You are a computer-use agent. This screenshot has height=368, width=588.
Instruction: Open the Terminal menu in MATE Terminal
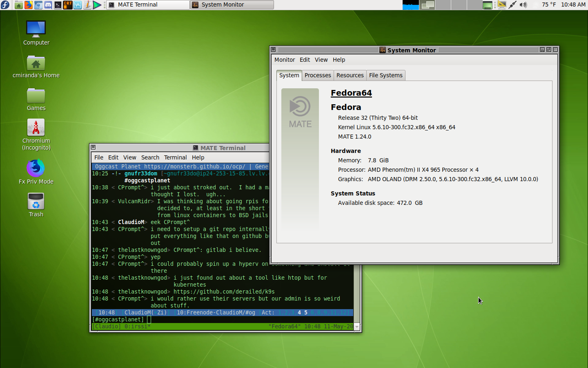176,157
